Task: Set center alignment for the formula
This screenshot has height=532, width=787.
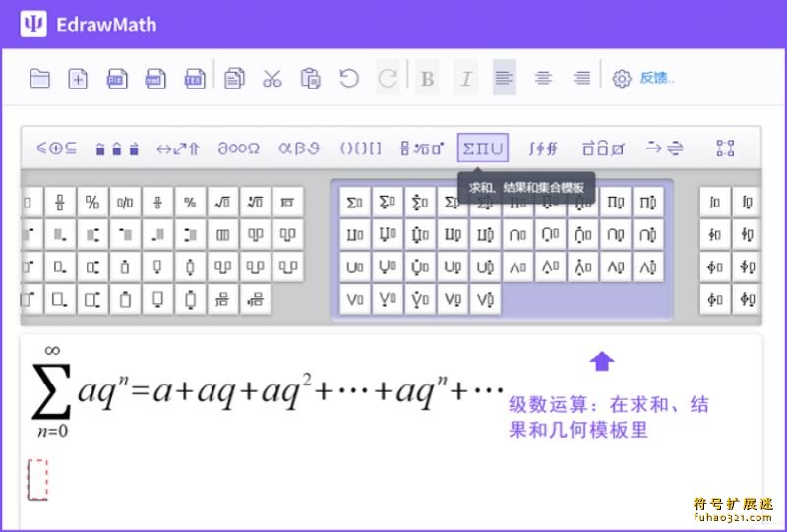Action: pyautogui.click(x=543, y=78)
